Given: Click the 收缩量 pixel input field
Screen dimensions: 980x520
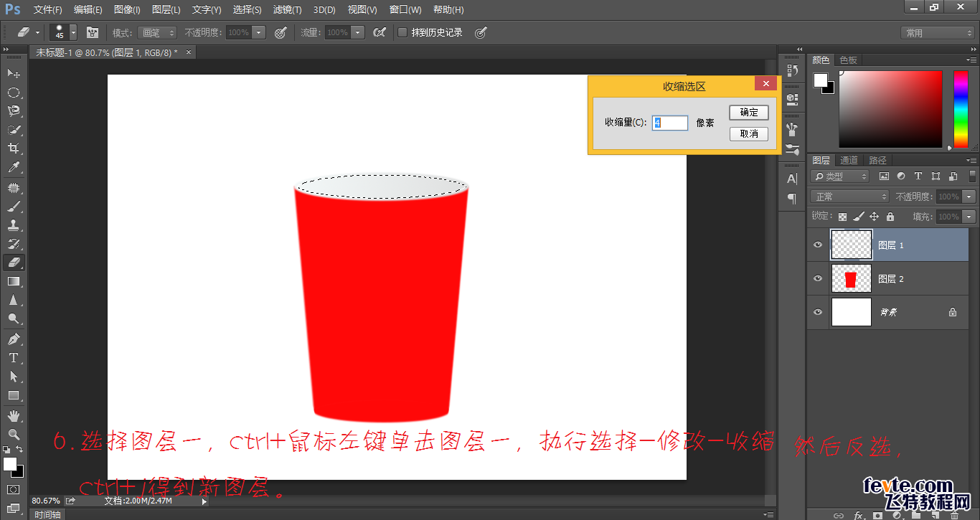Looking at the screenshot, I should click(670, 123).
